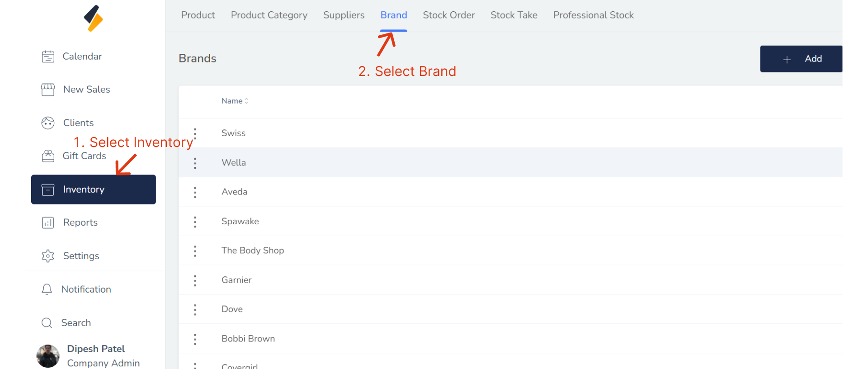Go to the Suppliers tab

(344, 15)
